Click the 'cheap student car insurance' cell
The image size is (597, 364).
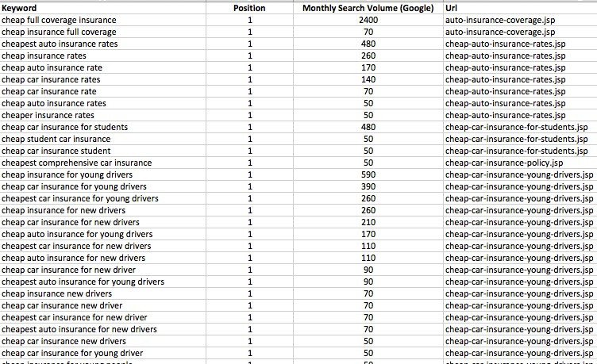102,139
